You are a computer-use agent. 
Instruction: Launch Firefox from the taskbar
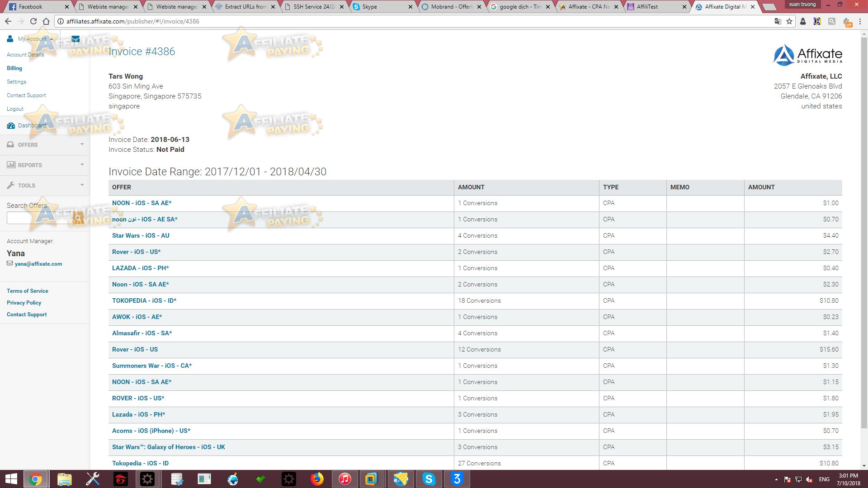tap(317, 479)
